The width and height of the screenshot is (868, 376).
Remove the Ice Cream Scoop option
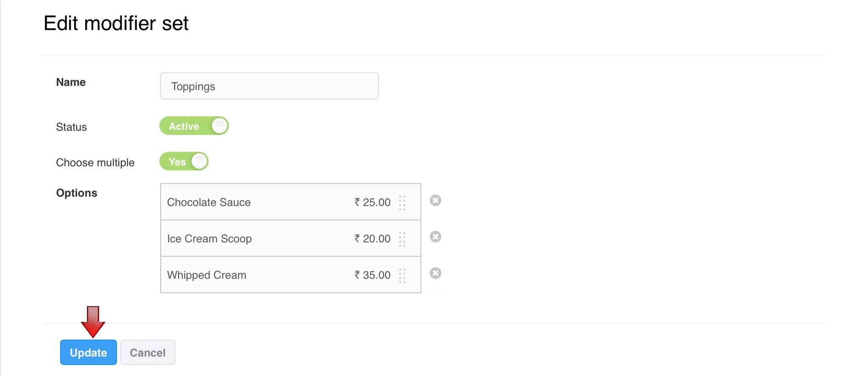coord(435,237)
